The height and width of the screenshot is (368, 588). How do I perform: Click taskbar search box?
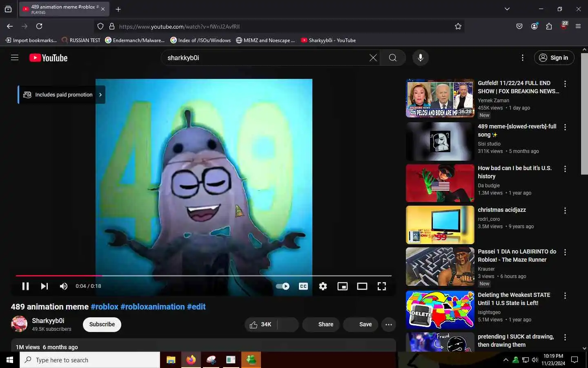(x=90, y=360)
